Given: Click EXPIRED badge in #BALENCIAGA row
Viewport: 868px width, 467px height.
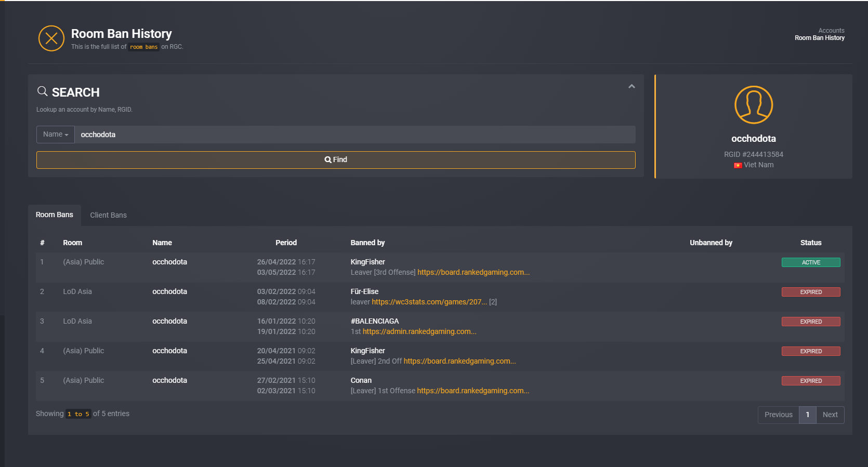Looking at the screenshot, I should [x=811, y=322].
